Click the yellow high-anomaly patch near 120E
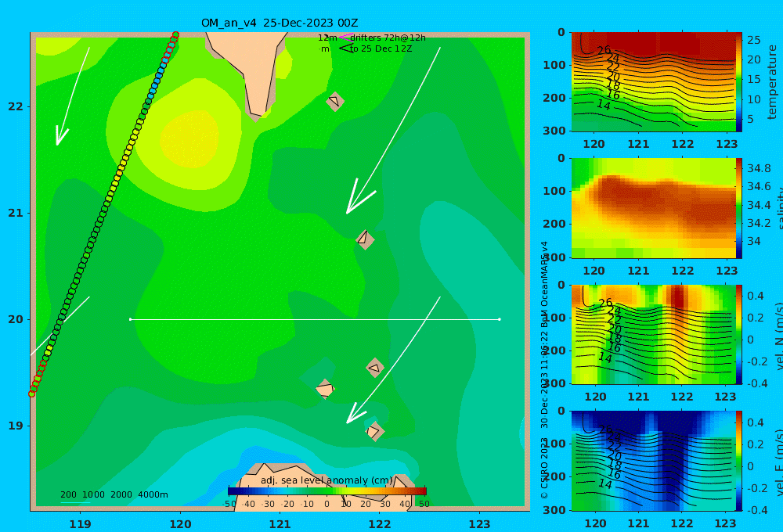 [189, 138]
